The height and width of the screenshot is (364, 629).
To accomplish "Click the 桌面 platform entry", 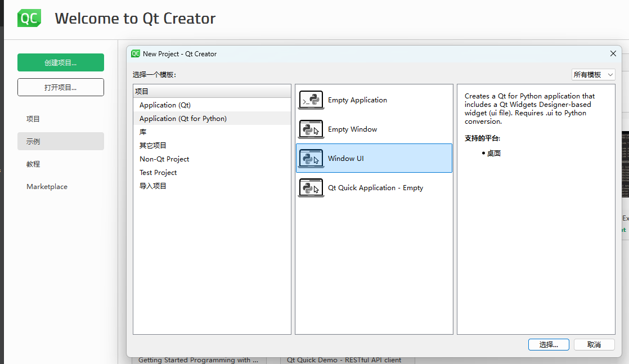I will (x=494, y=153).
